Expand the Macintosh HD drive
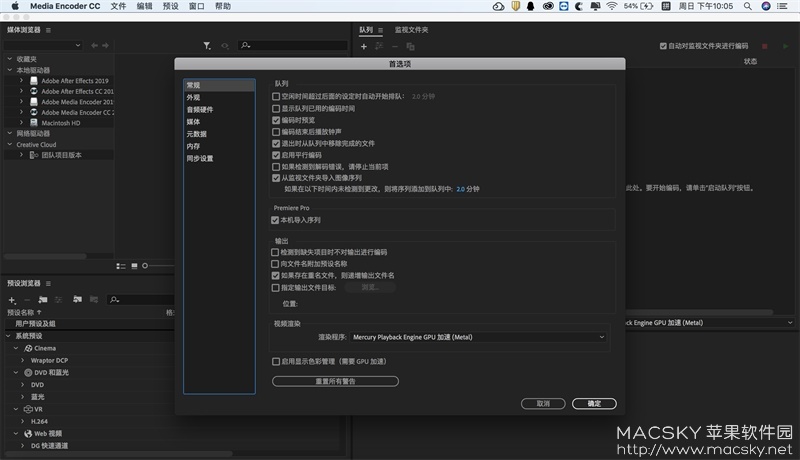This screenshot has height=460, width=800. coord(21,123)
